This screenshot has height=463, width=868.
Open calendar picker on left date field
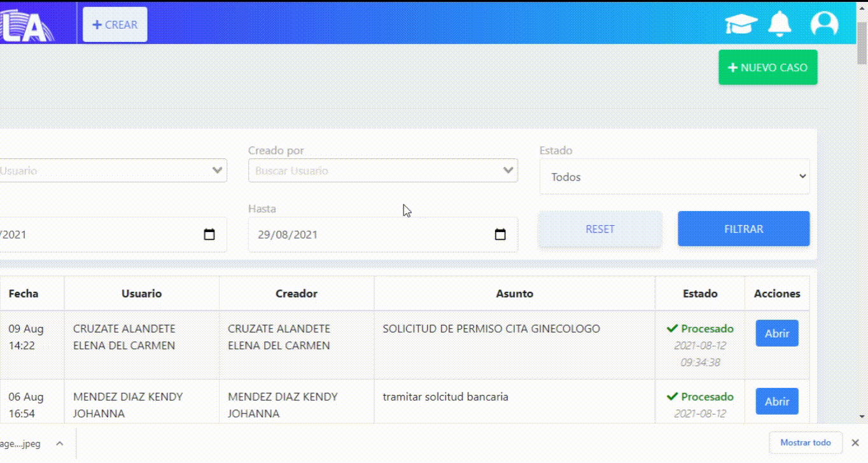click(x=209, y=235)
